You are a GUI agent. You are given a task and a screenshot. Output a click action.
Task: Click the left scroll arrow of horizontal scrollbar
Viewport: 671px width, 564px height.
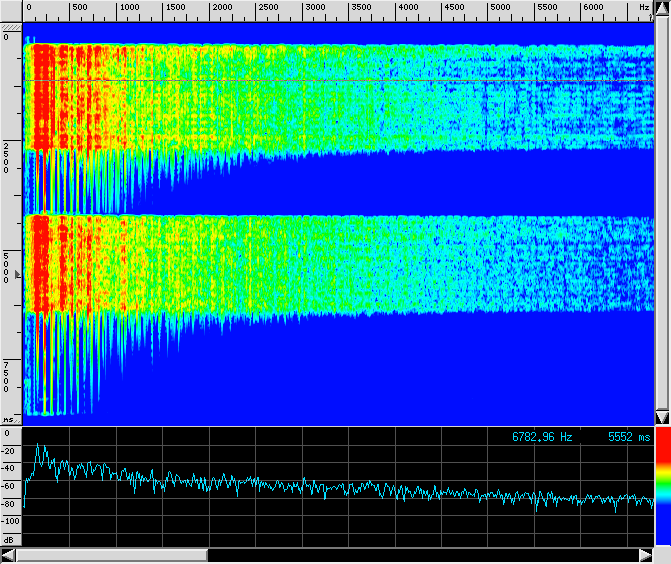tap(9, 555)
